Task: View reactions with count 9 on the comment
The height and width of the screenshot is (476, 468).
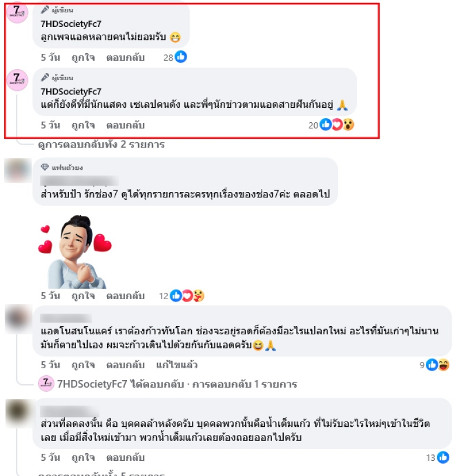Action: tap(438, 365)
